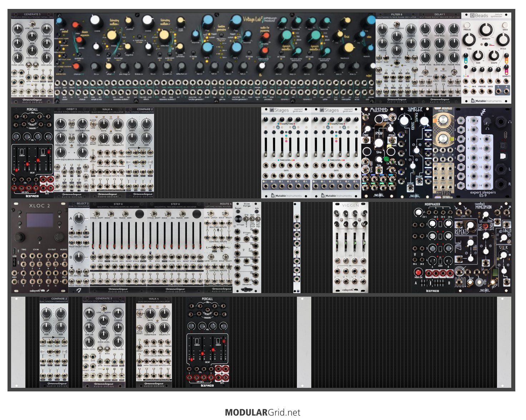This screenshot has height=420, width=526.
Task: Click the EVEN LEVEL knob on top-row Generate 3
Action: click(x=32, y=50)
